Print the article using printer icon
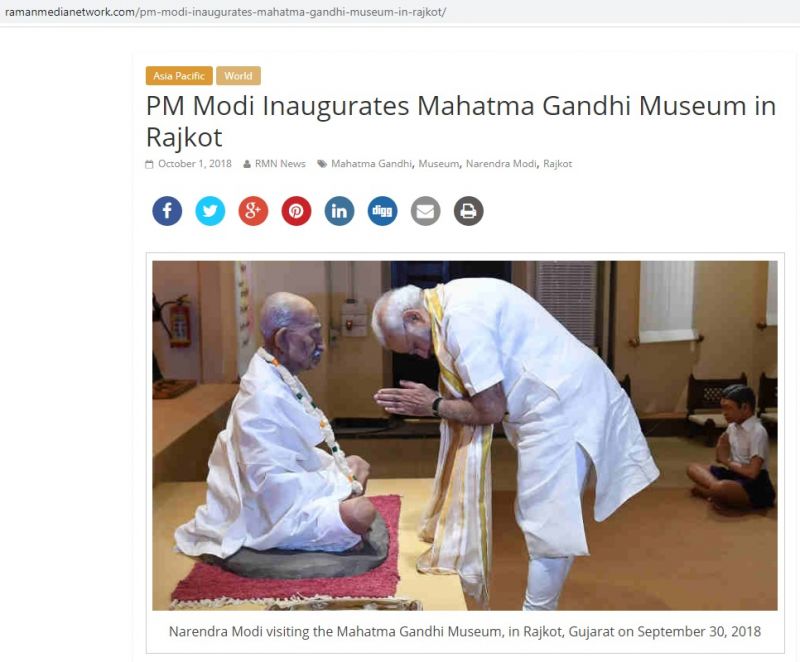 pos(468,211)
